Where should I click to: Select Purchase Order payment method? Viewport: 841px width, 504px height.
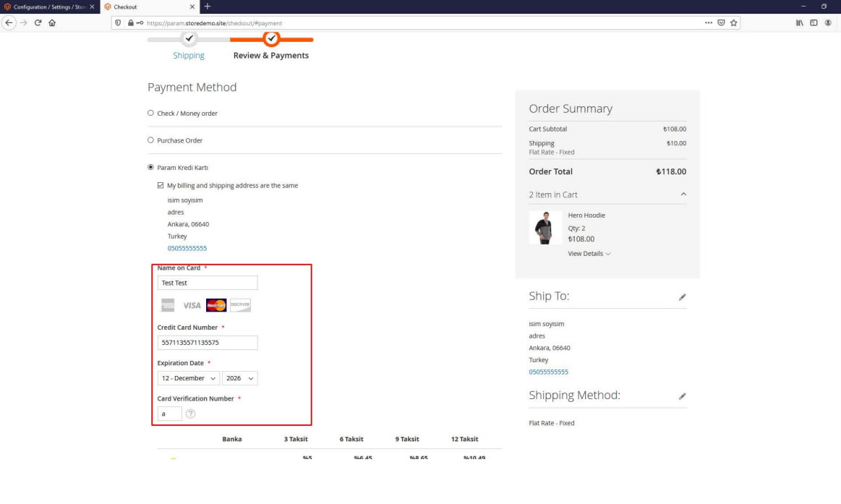[150, 140]
